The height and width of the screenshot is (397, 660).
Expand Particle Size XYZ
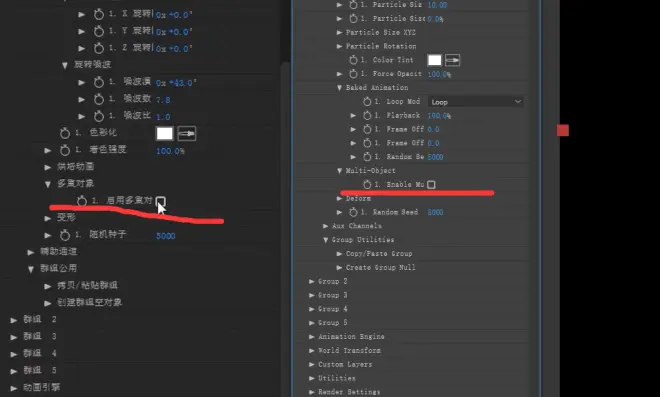point(339,32)
